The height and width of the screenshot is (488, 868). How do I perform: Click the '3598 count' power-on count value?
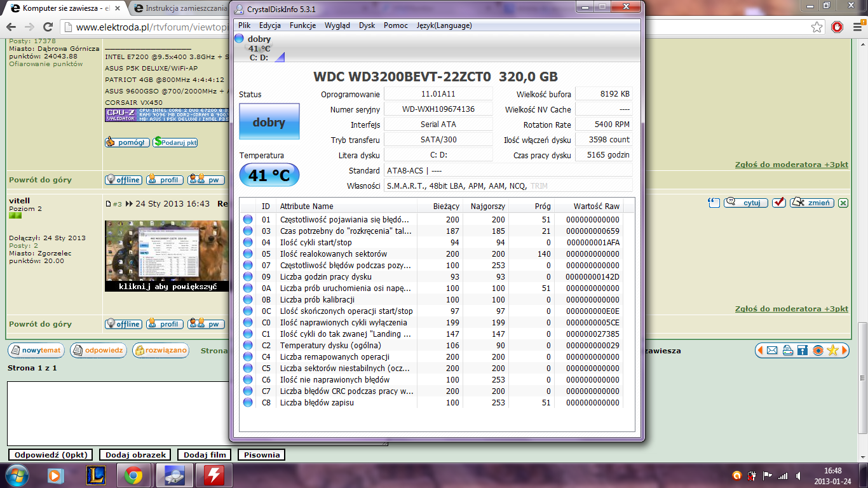[604, 140]
